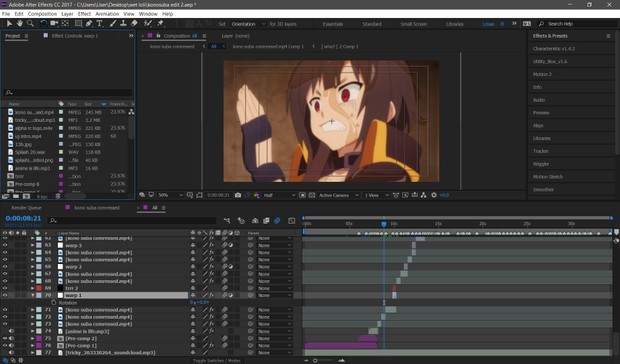Screen dimensions: 620x364
Task: Enable frame blending for timeline
Action: pyautogui.click(x=266, y=221)
